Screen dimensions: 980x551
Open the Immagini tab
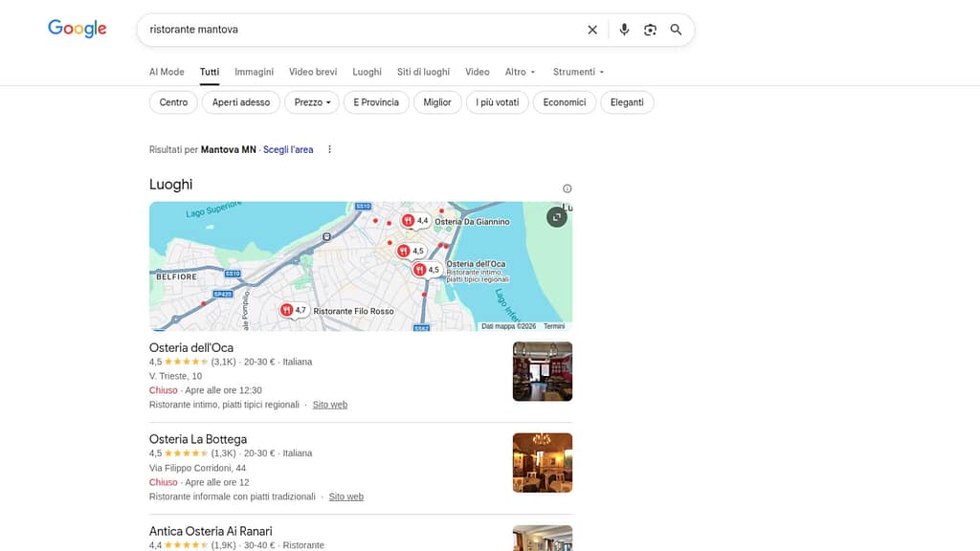tap(254, 72)
